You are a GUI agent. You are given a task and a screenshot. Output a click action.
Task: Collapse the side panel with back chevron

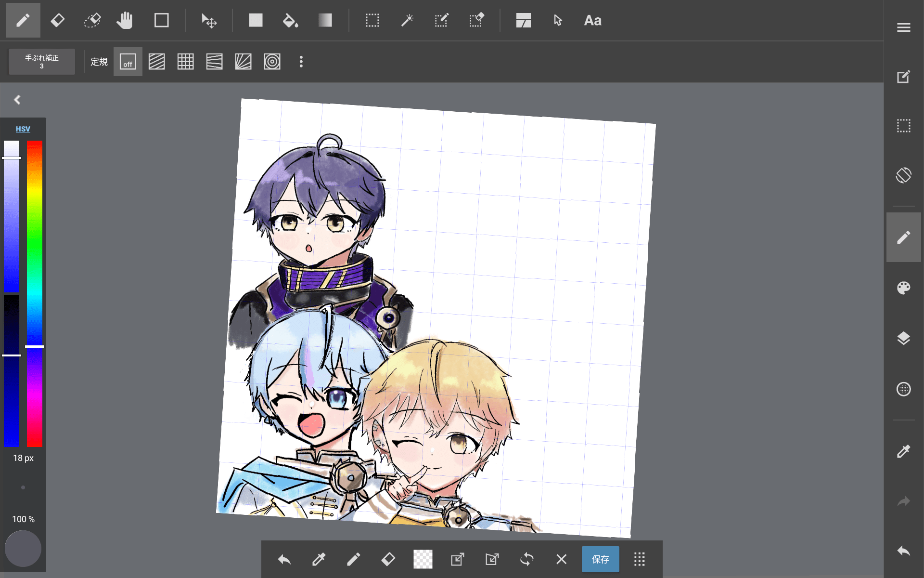coord(17,100)
